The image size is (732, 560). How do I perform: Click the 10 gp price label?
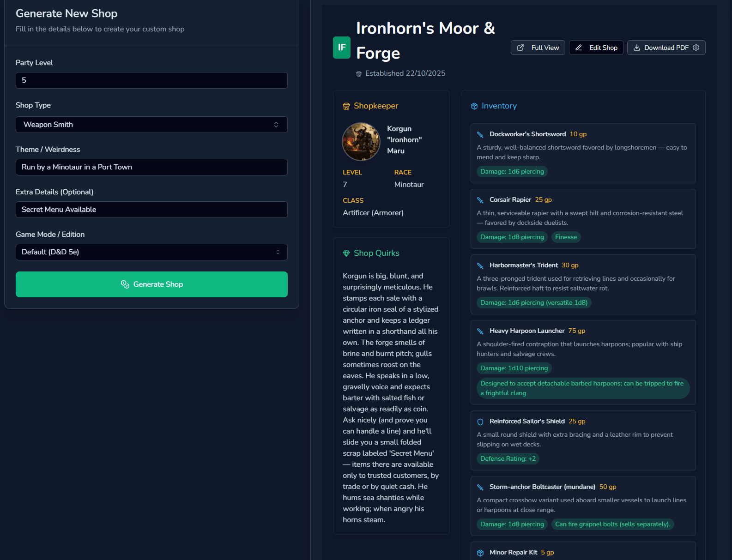point(578,134)
